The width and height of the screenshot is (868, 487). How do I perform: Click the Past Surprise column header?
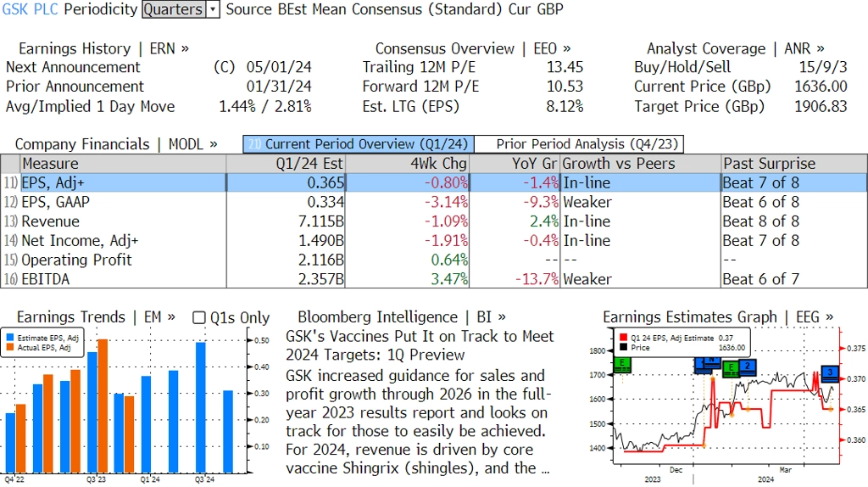[x=793, y=164]
